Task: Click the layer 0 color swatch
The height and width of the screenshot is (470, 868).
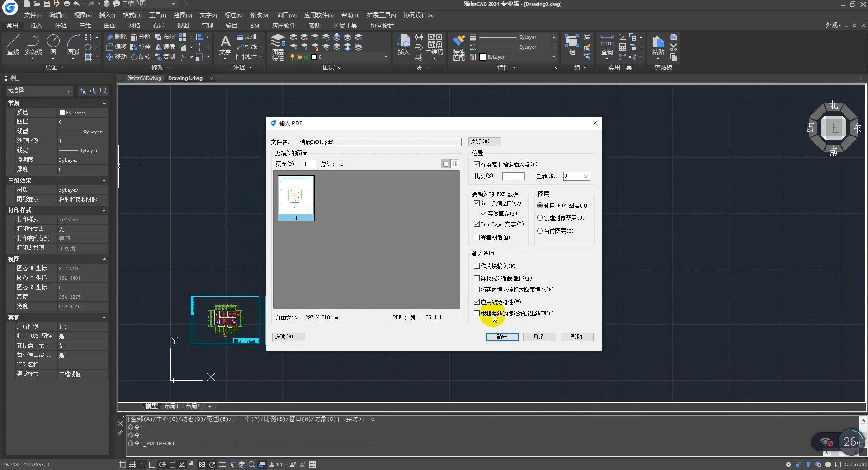Action: 314,57
